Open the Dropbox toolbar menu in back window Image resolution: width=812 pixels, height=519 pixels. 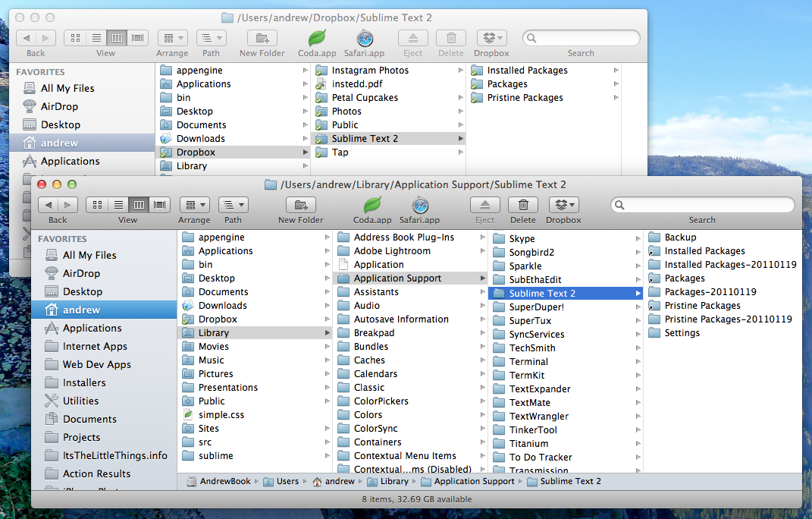coord(491,39)
